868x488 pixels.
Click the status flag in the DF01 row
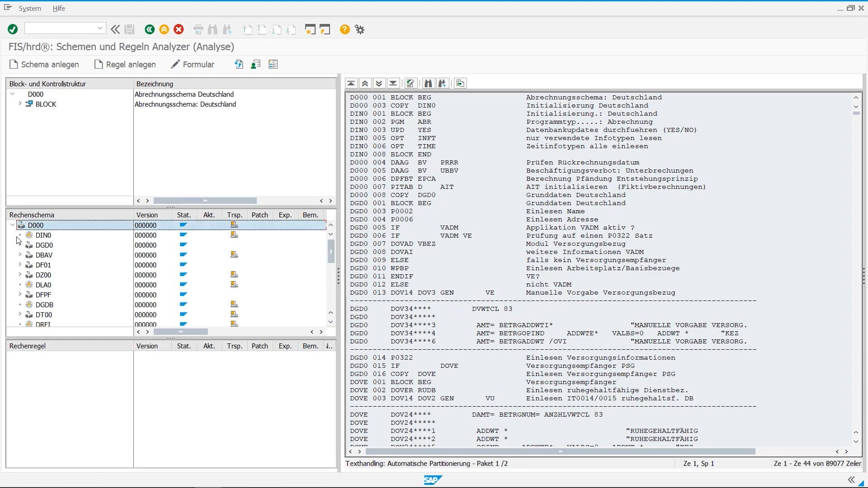(x=183, y=265)
